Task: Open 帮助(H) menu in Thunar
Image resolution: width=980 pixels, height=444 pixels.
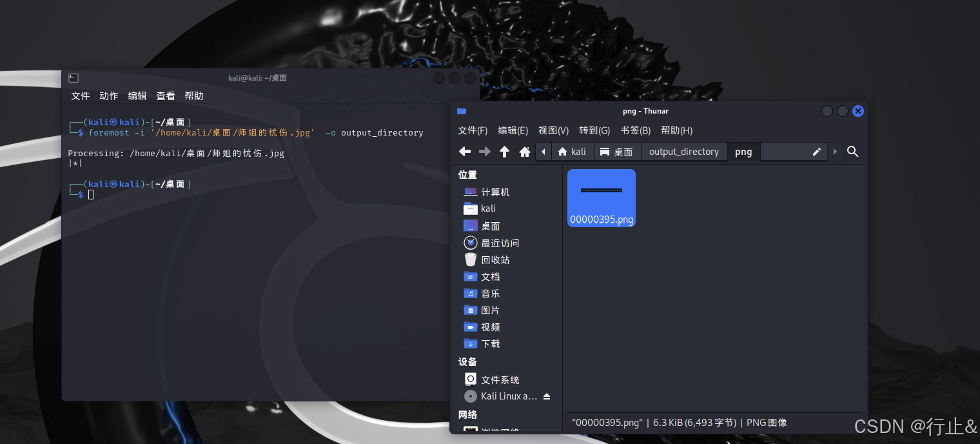Action: click(x=677, y=130)
